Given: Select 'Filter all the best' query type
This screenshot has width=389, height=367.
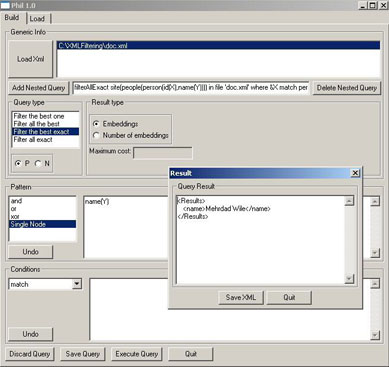Looking at the screenshot, I should tap(46, 124).
